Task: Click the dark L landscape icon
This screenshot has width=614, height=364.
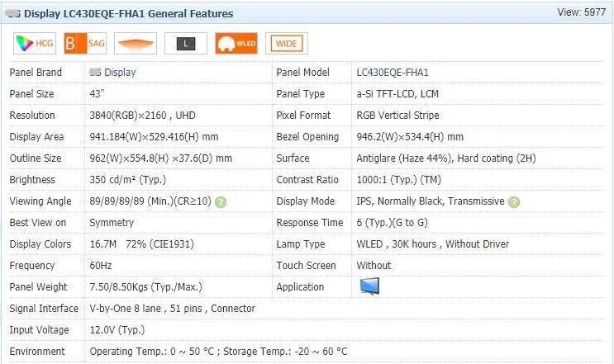Action: point(186,43)
